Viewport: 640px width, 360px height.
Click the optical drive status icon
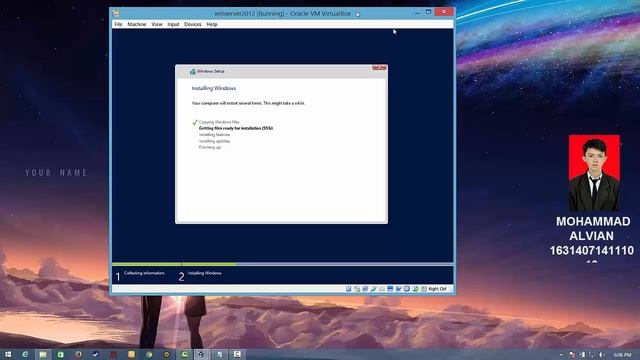357,289
